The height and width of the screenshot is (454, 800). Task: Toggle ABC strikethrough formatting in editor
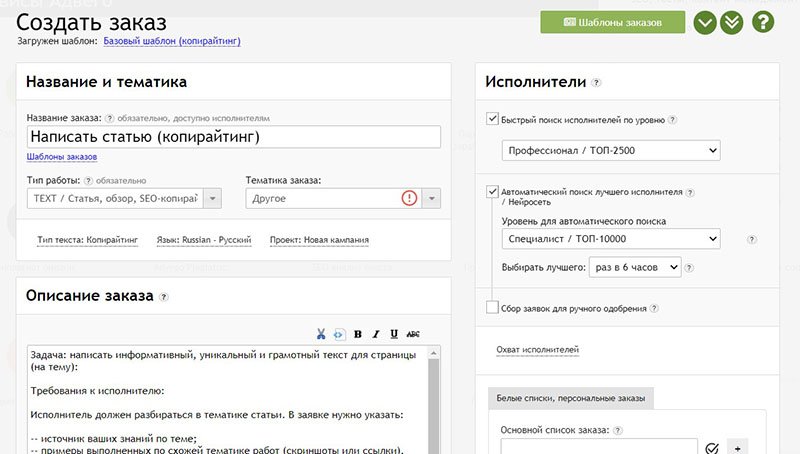point(413,334)
